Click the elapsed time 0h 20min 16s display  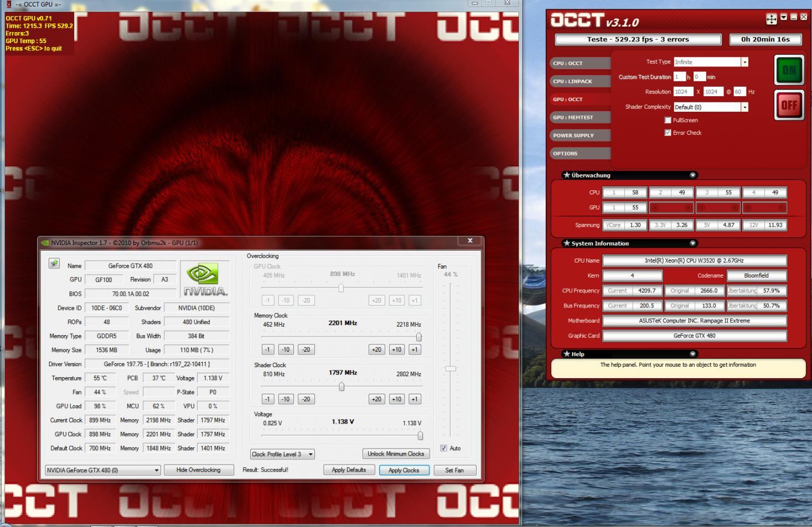coord(766,39)
